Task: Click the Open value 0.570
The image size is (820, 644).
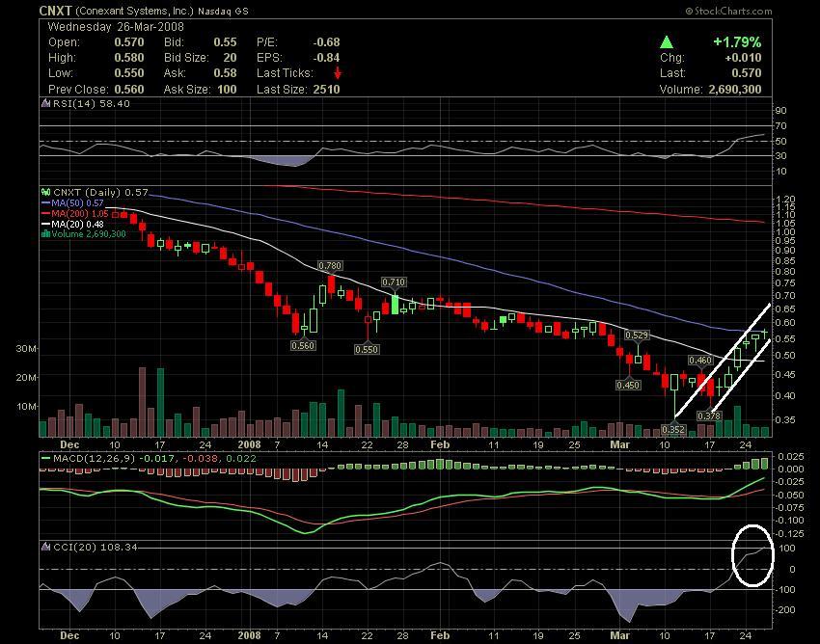Action: point(128,42)
